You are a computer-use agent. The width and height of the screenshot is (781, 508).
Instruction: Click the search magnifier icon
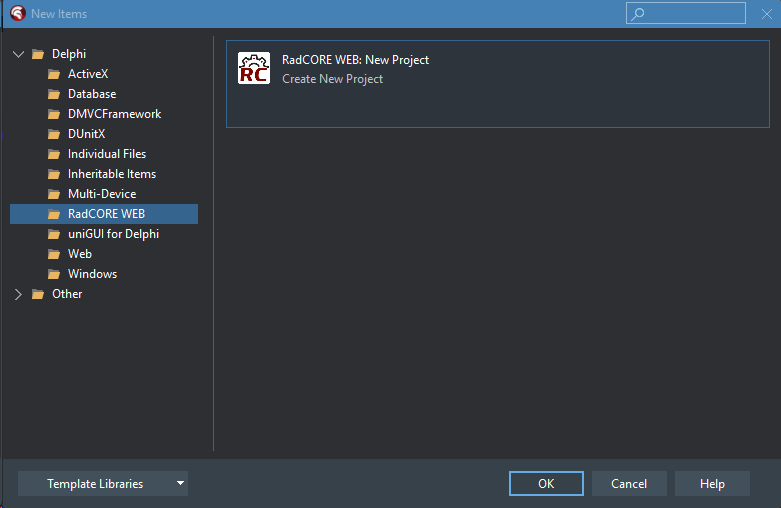[638, 13]
